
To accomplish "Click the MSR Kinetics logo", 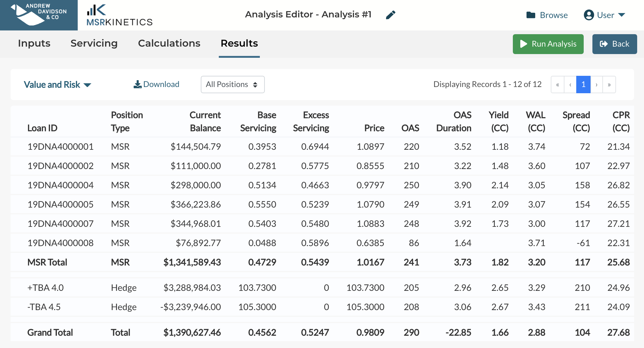I will 119,15.
